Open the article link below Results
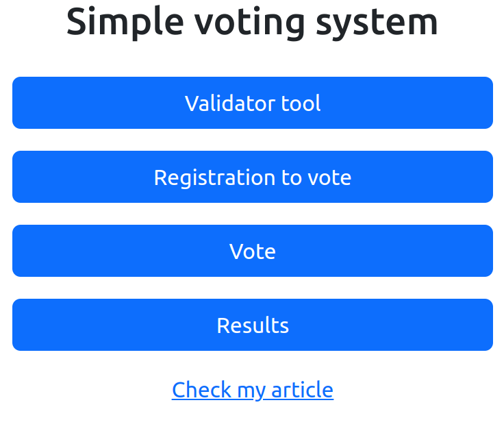 252,389
